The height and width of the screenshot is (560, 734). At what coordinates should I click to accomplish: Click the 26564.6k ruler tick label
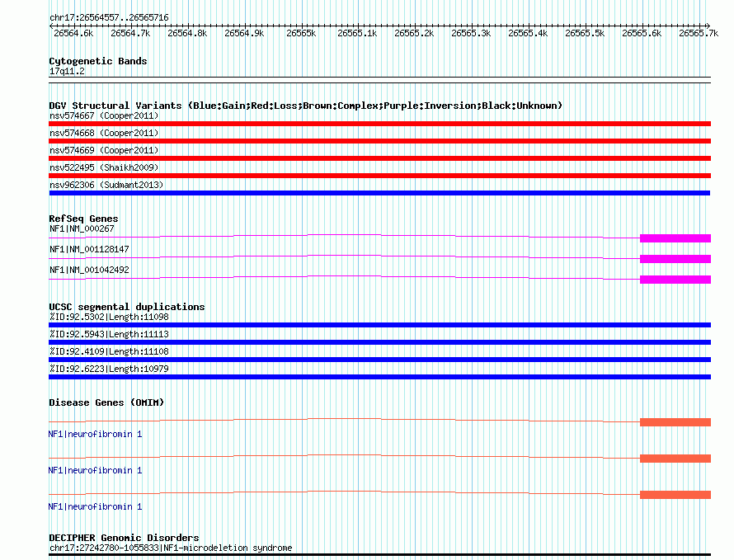click(73, 33)
